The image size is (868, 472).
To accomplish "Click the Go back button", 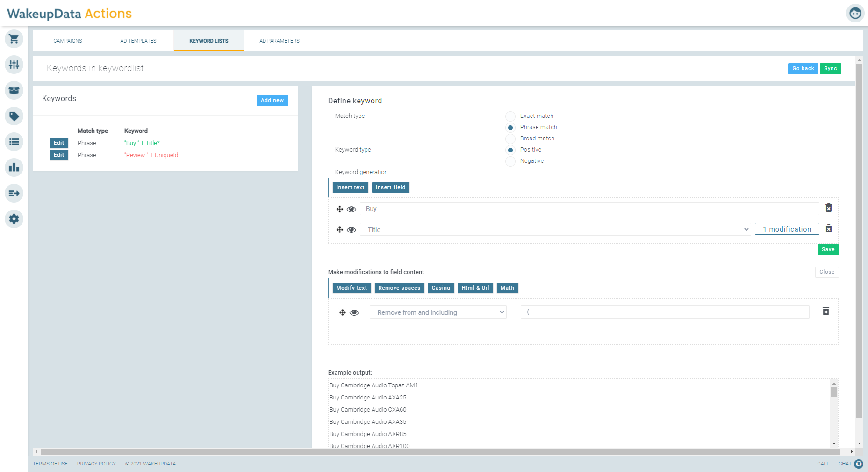I will click(803, 69).
